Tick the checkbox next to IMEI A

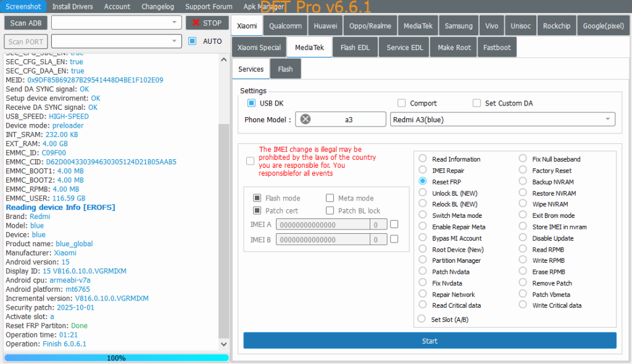[x=394, y=224]
